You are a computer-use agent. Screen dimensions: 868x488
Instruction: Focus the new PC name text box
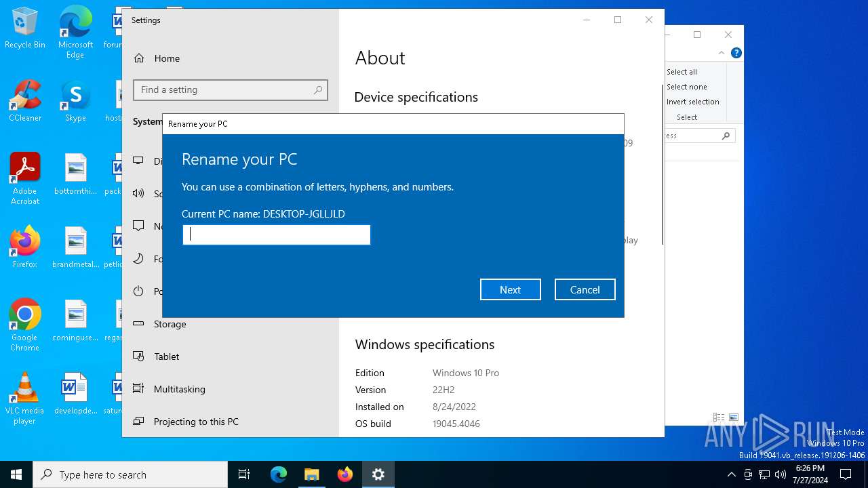[x=277, y=235]
